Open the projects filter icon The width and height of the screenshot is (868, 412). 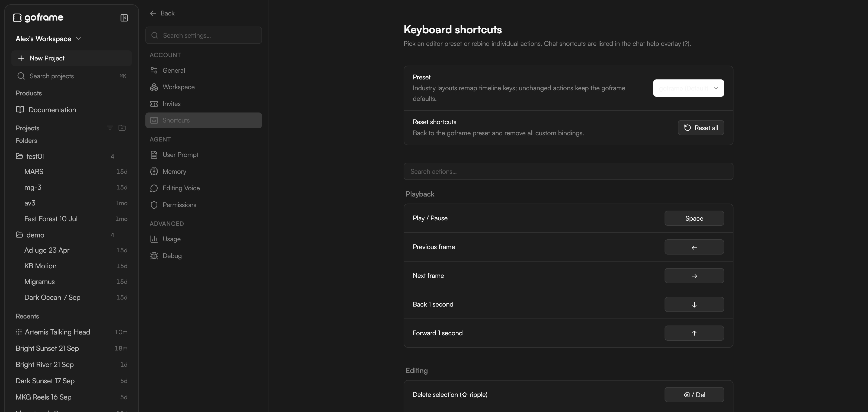click(110, 128)
